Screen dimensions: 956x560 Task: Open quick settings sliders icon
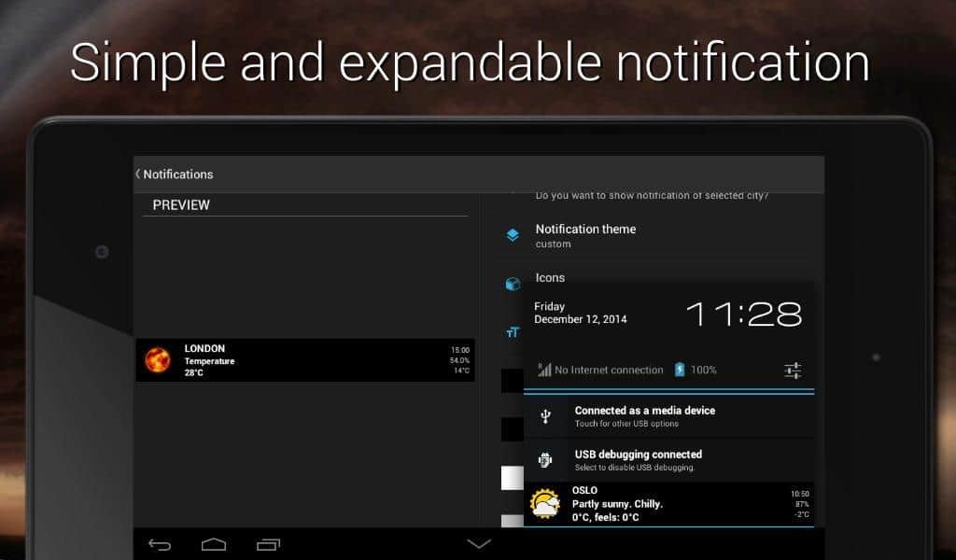(793, 371)
